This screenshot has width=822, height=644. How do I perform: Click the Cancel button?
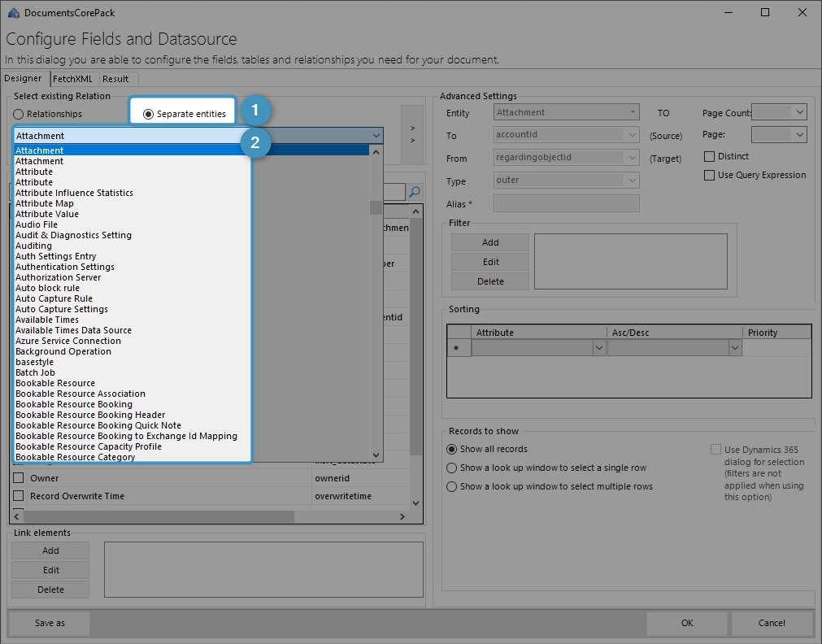pyautogui.click(x=772, y=623)
